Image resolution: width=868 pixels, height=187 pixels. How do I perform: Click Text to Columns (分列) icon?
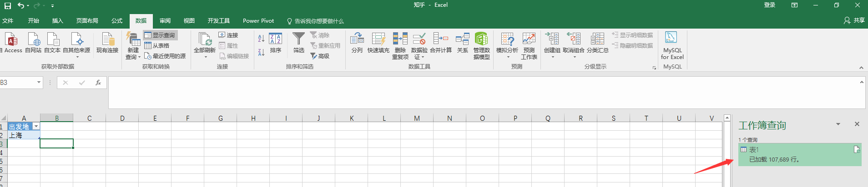point(357,43)
